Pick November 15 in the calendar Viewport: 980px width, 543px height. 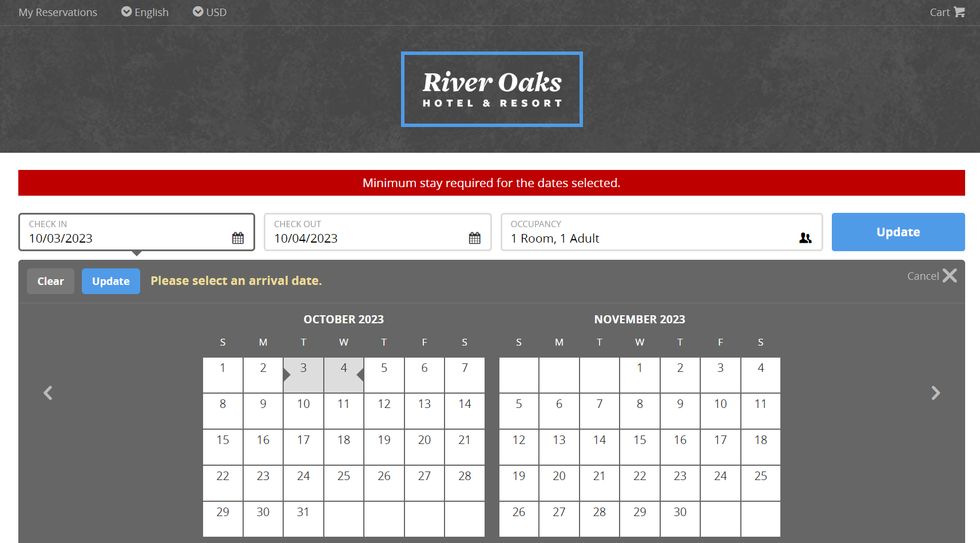coord(640,447)
